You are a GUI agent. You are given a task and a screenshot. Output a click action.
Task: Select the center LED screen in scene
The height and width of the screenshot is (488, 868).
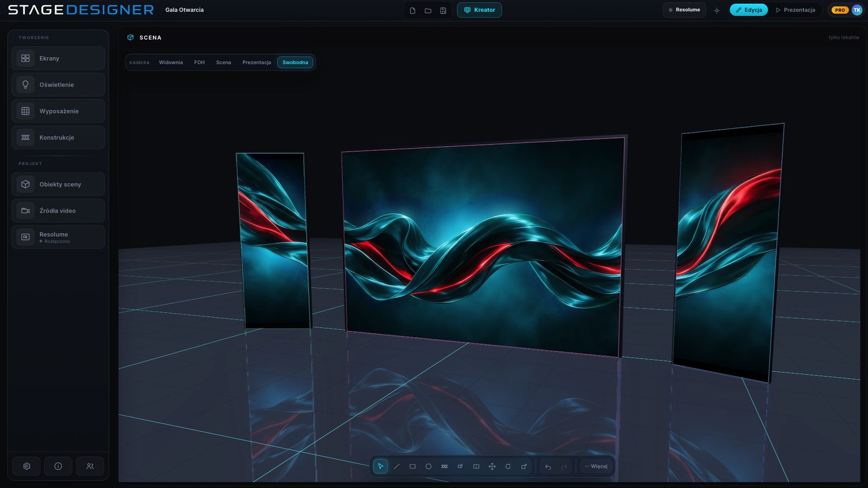(x=484, y=247)
